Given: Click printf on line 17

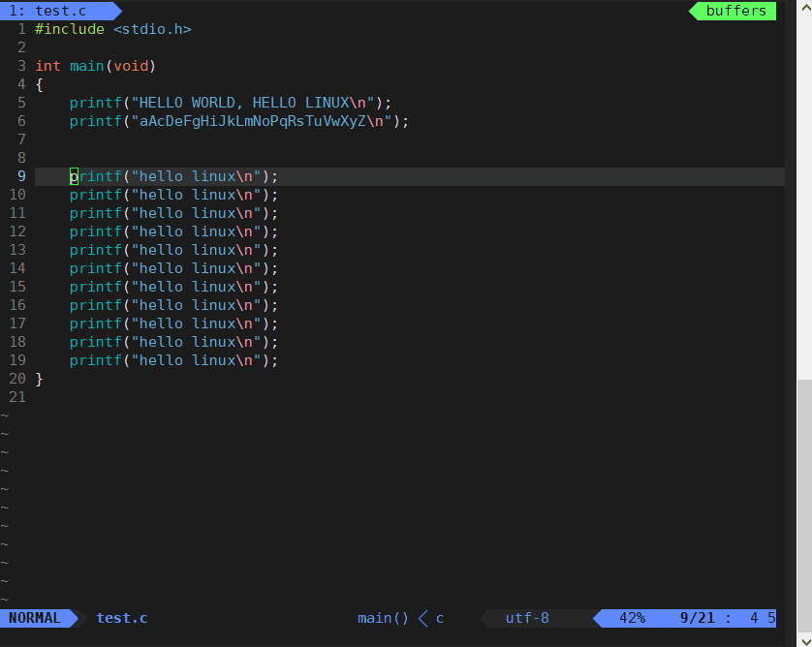Looking at the screenshot, I should (x=96, y=323).
